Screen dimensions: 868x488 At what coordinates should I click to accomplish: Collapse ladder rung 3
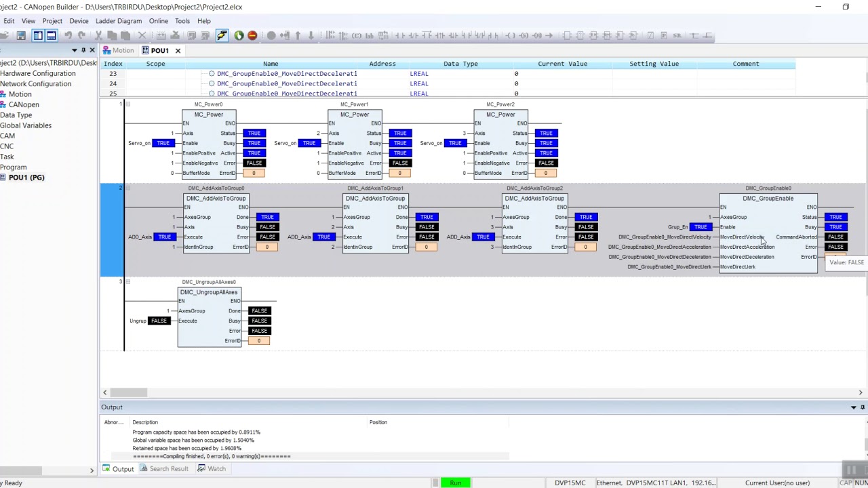127,281
